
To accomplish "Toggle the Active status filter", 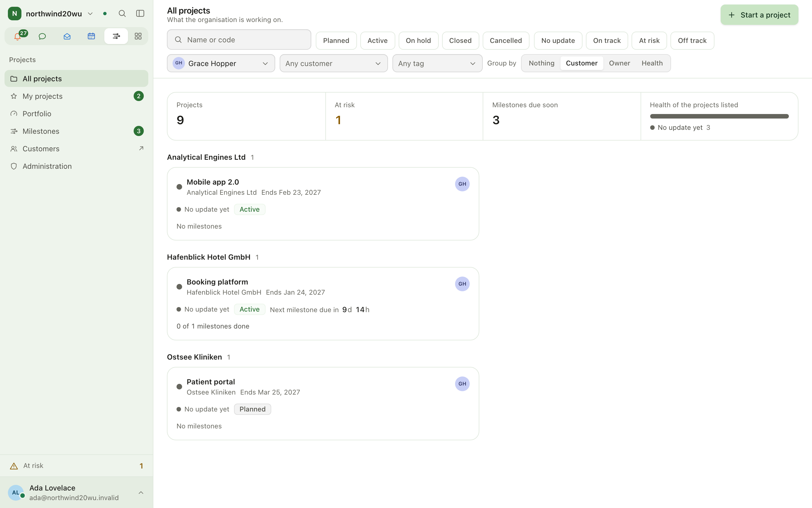I will pyautogui.click(x=378, y=41).
